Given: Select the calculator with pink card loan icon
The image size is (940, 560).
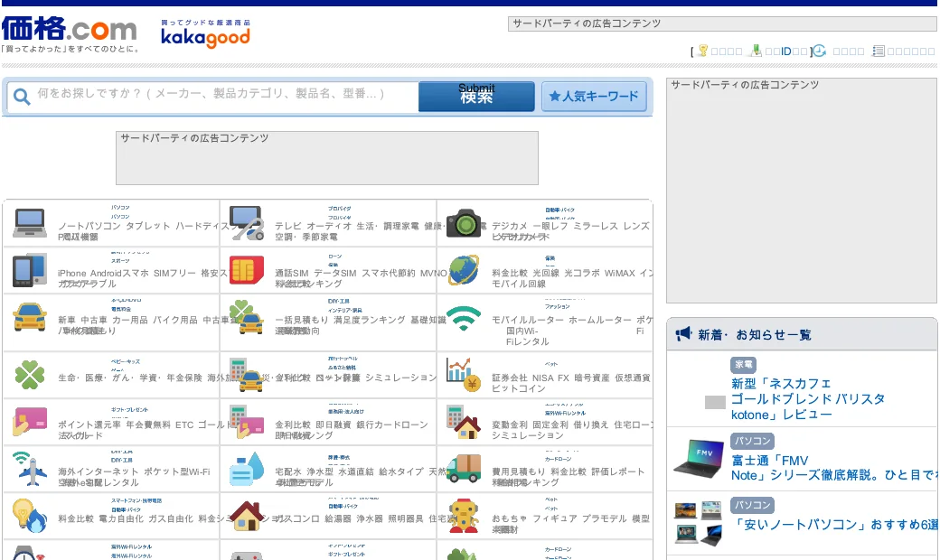Looking at the screenshot, I should 247,422.
